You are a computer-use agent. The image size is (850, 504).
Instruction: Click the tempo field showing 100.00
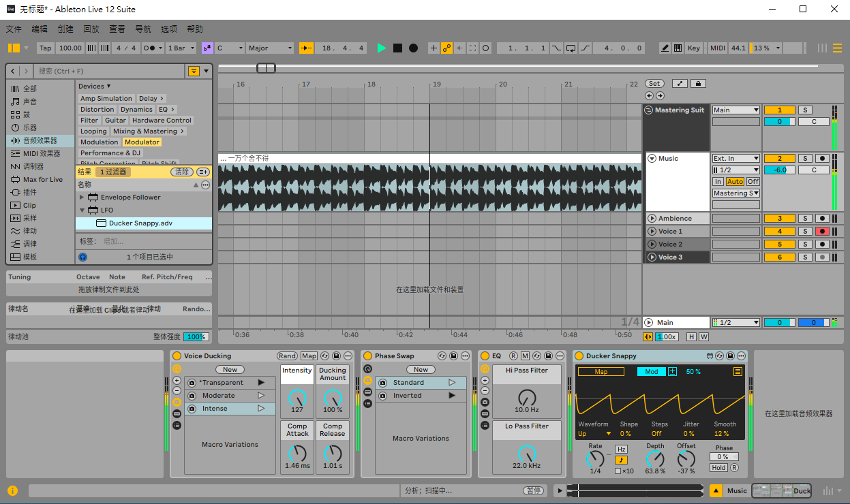tap(70, 48)
